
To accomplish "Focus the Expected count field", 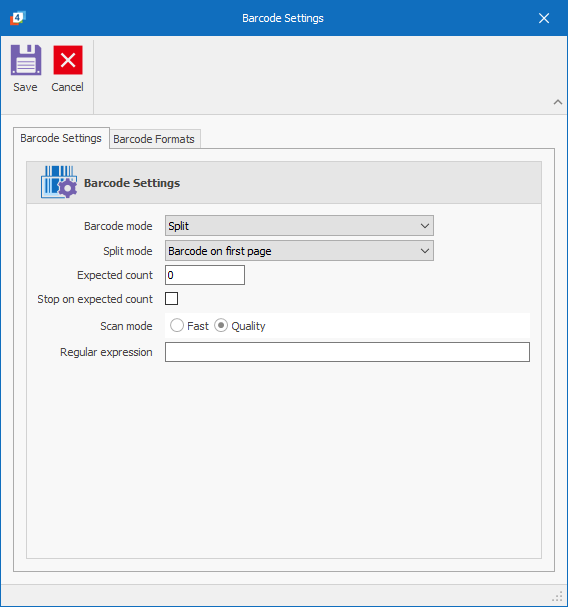I will click(205, 275).
